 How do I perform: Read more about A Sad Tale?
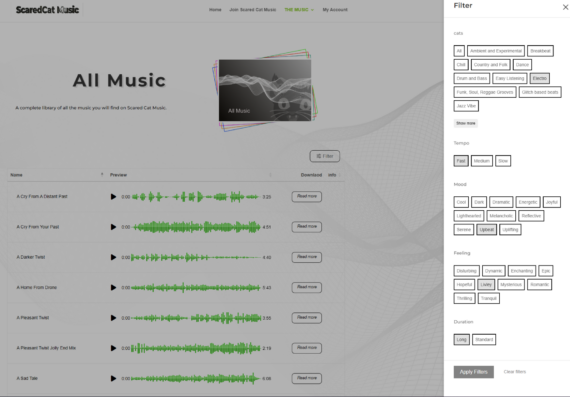306,378
